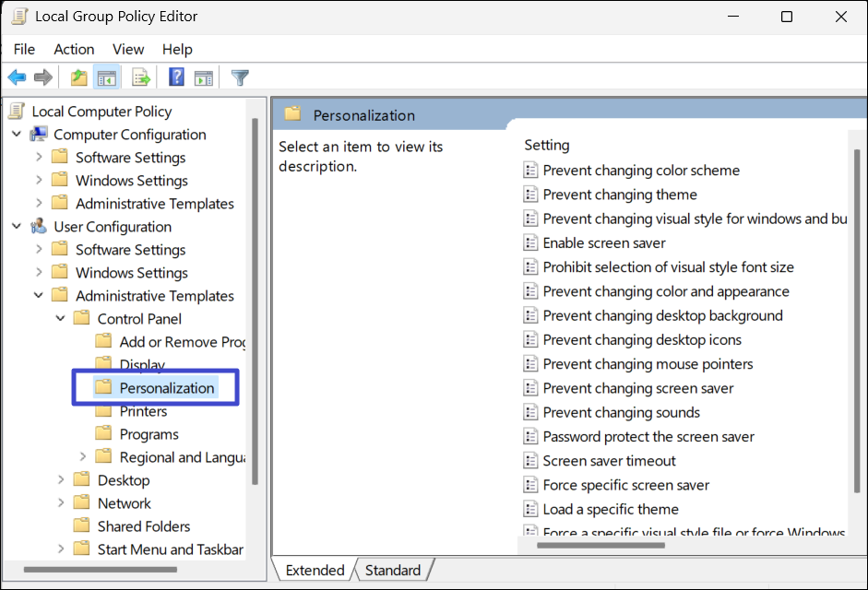Click the Export List toolbar icon
This screenshot has width=868, height=590.
click(x=141, y=77)
